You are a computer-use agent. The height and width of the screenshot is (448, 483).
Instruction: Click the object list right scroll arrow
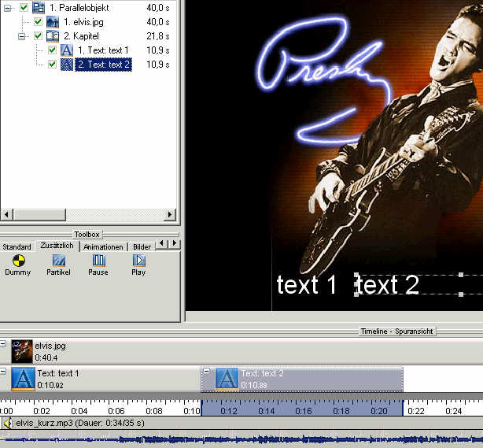[x=169, y=214]
